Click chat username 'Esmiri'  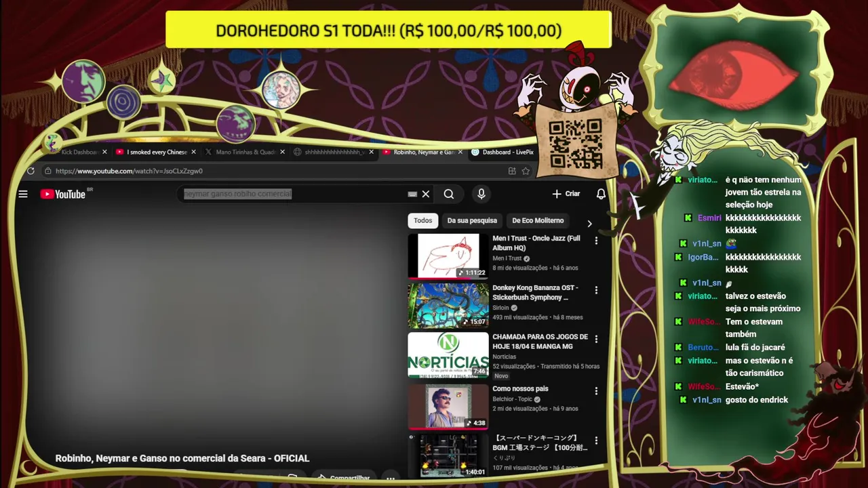coord(709,218)
